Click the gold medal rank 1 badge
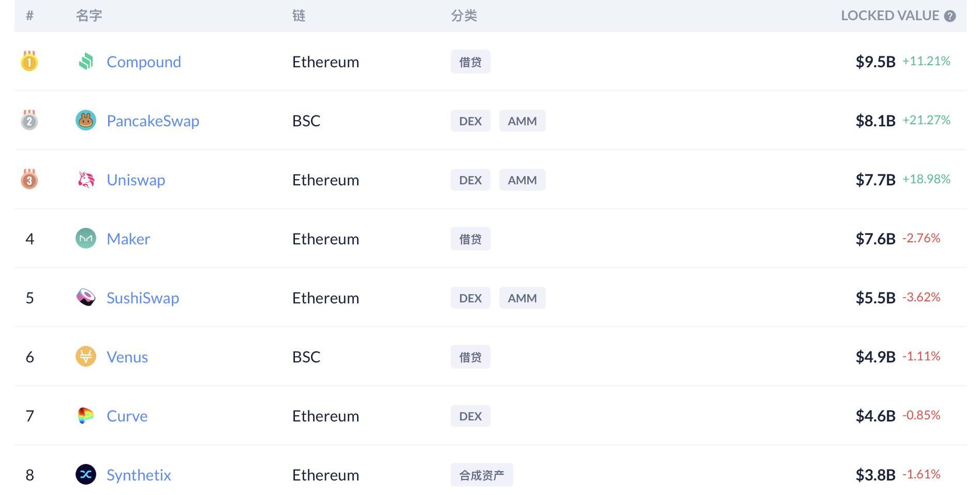The width and height of the screenshot is (980, 495). point(29,62)
